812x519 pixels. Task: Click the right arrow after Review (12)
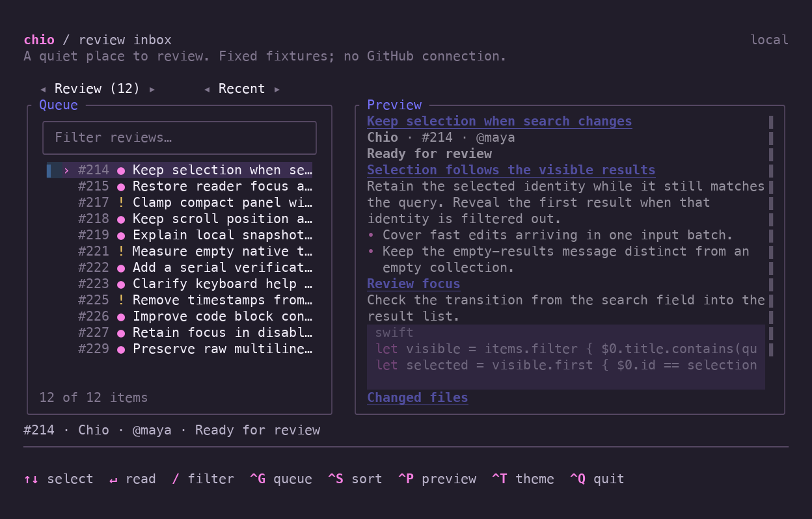152,89
